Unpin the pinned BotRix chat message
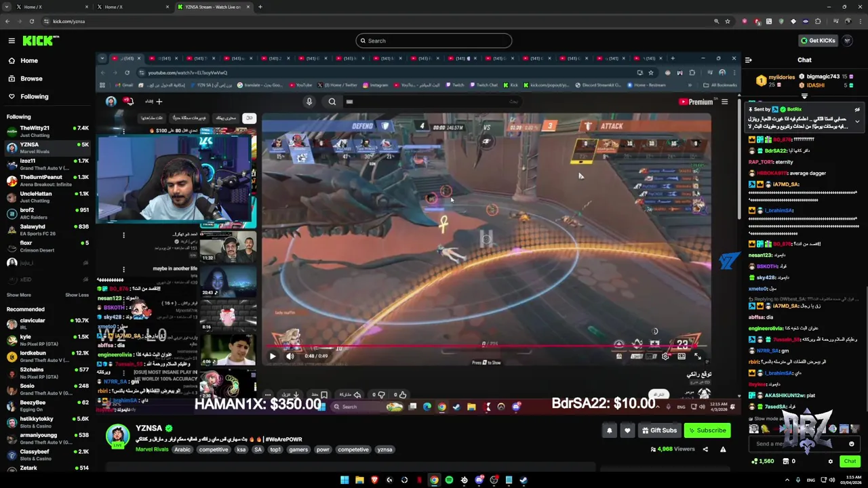The width and height of the screenshot is (868, 488). click(857, 109)
